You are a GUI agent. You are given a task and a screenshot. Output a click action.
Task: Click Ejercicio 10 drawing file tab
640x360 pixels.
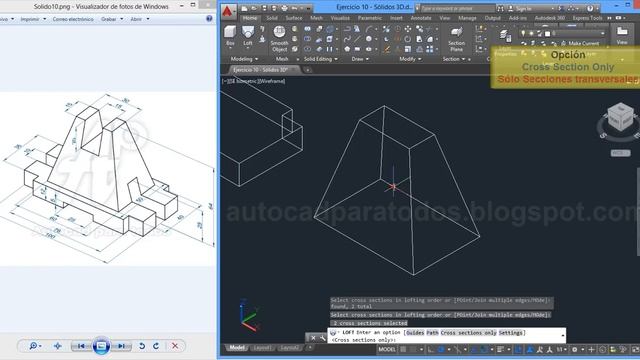point(261,70)
